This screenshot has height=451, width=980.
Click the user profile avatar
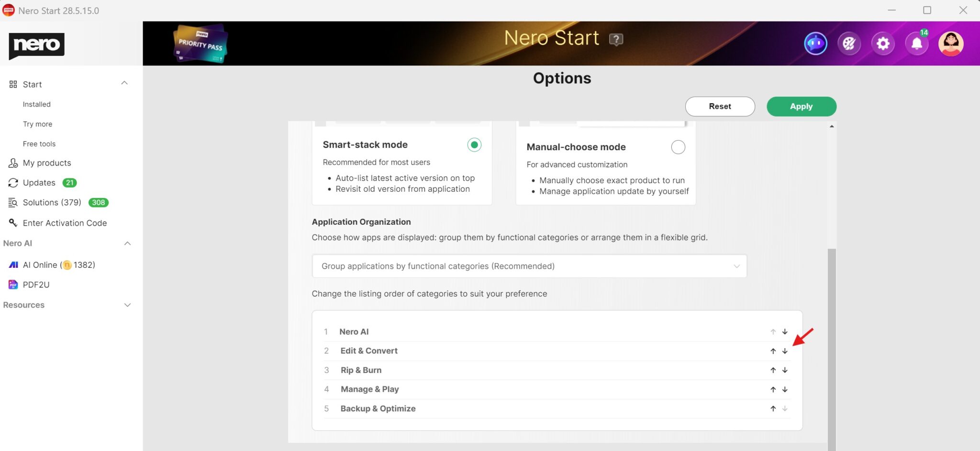click(x=951, y=43)
